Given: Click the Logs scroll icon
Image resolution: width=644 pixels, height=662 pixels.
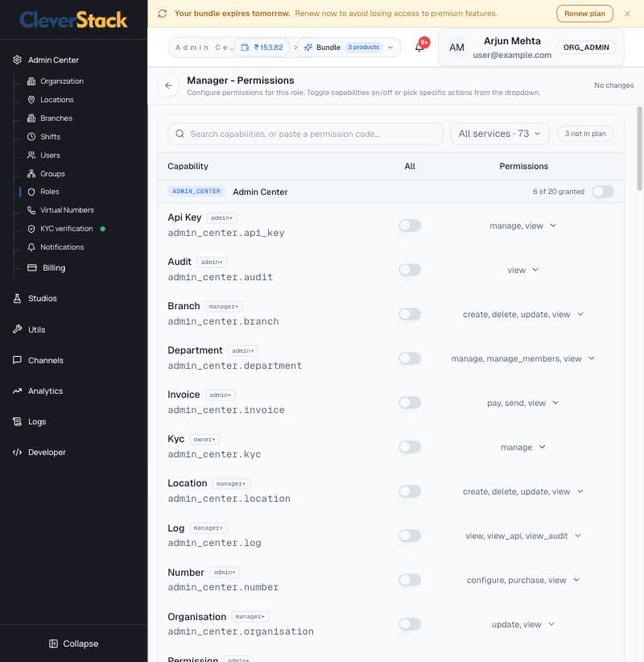Looking at the screenshot, I should 17,421.
